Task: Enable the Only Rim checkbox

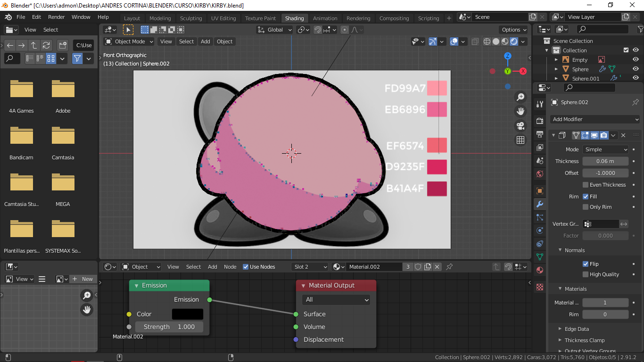Action: 586,207
